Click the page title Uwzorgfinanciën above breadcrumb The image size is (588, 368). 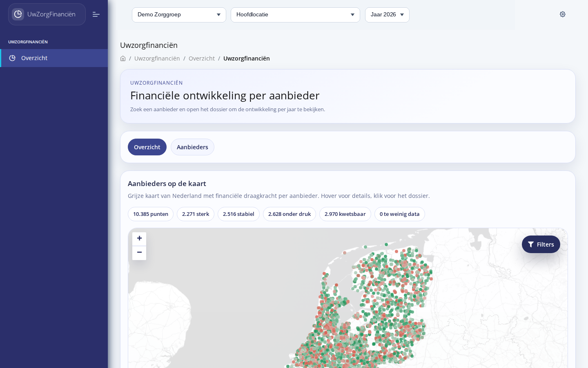[149, 45]
